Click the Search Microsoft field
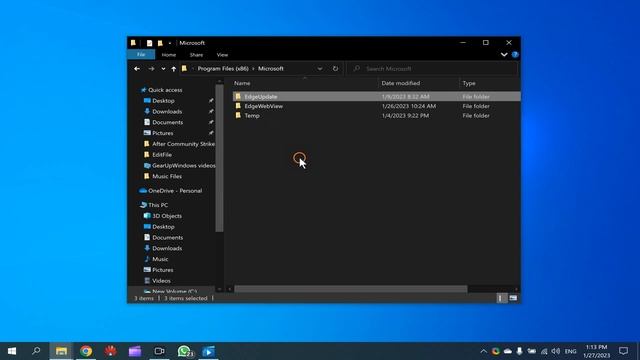 pyautogui.click(x=433, y=69)
